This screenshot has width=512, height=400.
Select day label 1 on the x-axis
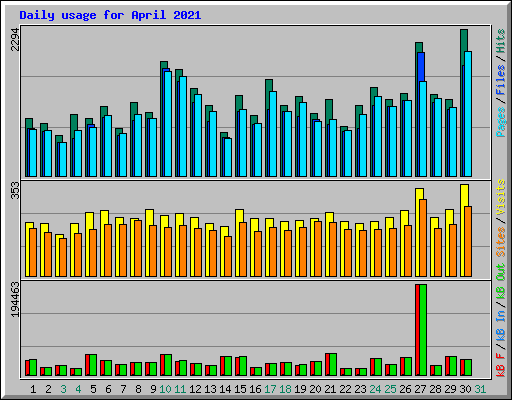tap(33, 389)
